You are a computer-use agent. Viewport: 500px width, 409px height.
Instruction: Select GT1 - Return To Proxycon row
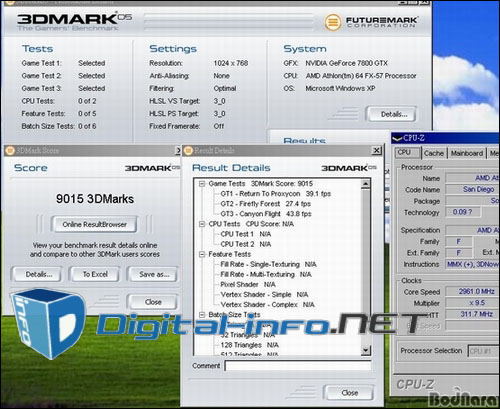(x=275, y=194)
